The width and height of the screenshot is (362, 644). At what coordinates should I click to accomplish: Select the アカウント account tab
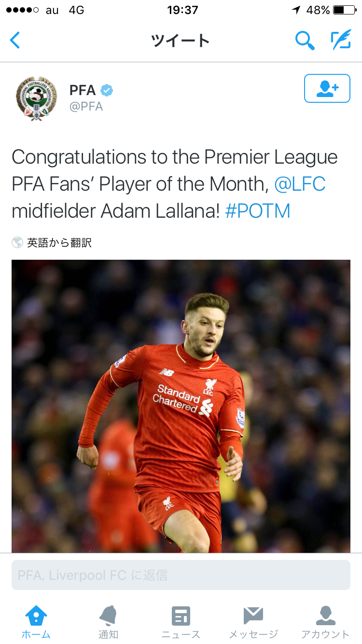pyautogui.click(x=325, y=622)
